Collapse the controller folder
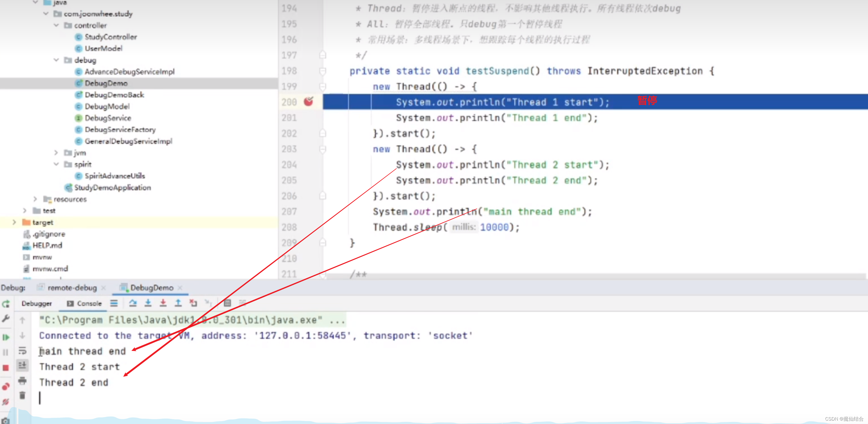This screenshot has height=424, width=868. [x=56, y=25]
